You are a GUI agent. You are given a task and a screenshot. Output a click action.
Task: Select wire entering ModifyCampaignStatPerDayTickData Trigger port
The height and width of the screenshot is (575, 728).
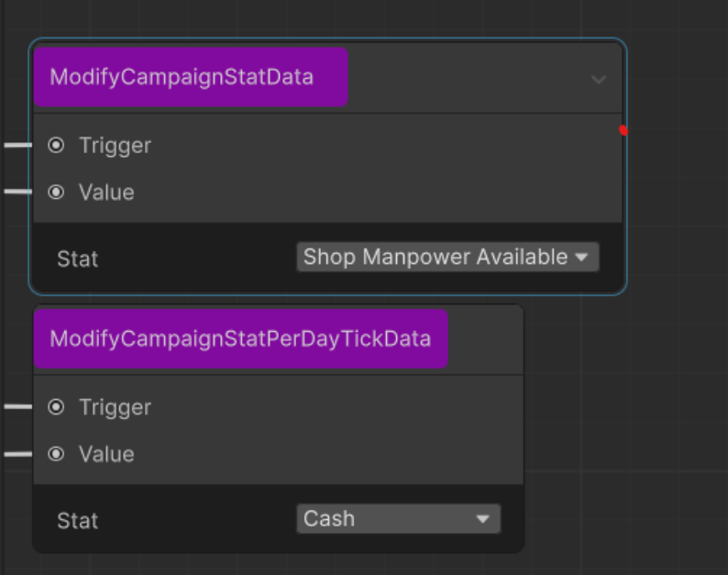point(17,407)
